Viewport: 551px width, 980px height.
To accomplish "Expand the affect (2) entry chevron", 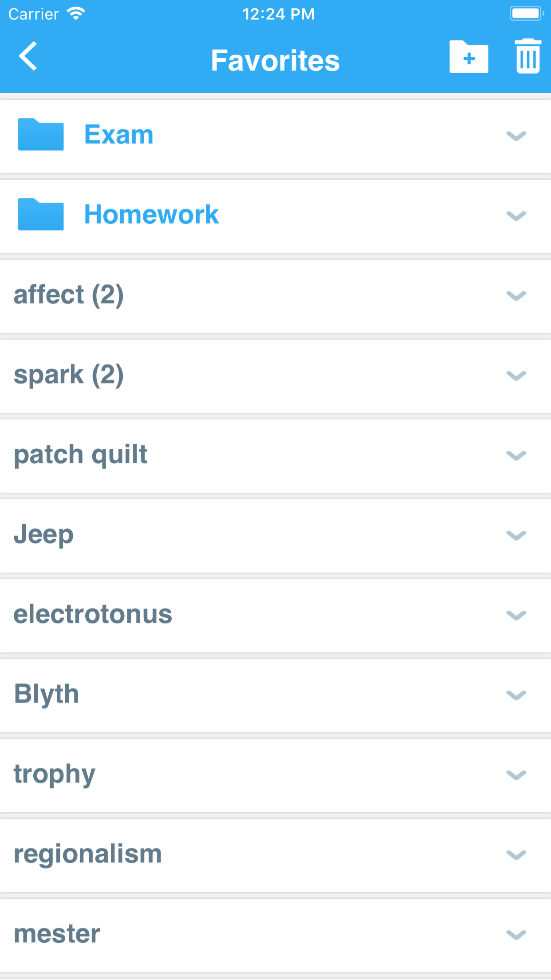I will [x=516, y=296].
